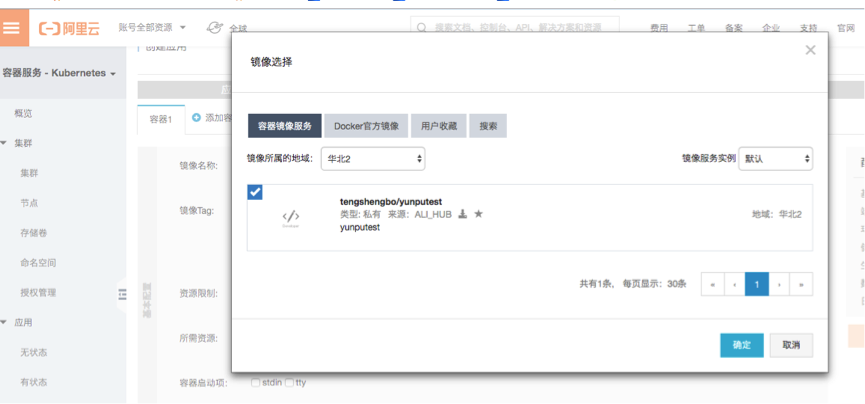The height and width of the screenshot is (404, 865).
Task: Expand 容器服务 - Kubernetes dropdown
Action: click(x=59, y=73)
